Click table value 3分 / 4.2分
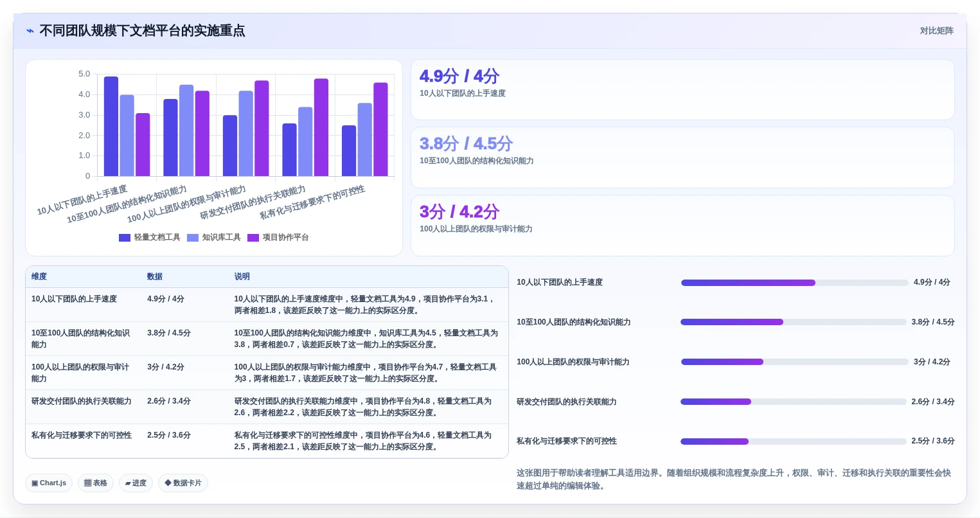980x518 pixels. pos(166,367)
